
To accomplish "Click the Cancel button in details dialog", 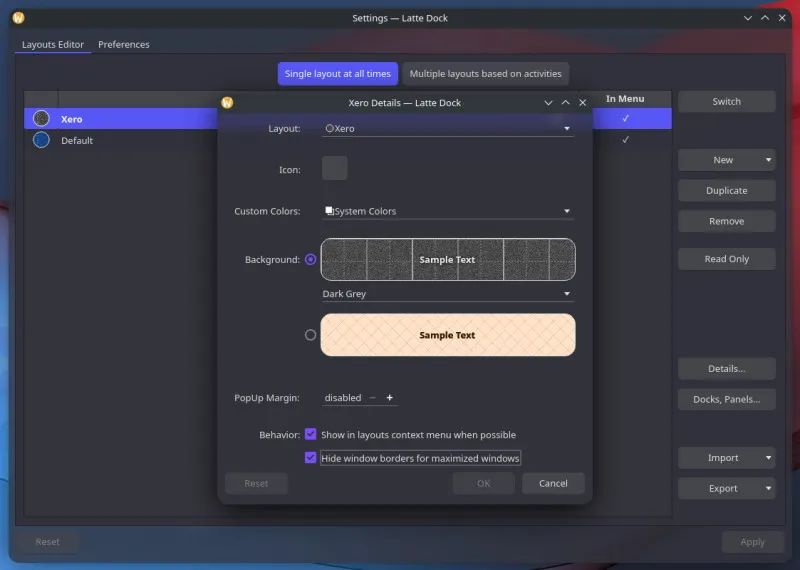I will point(553,483).
